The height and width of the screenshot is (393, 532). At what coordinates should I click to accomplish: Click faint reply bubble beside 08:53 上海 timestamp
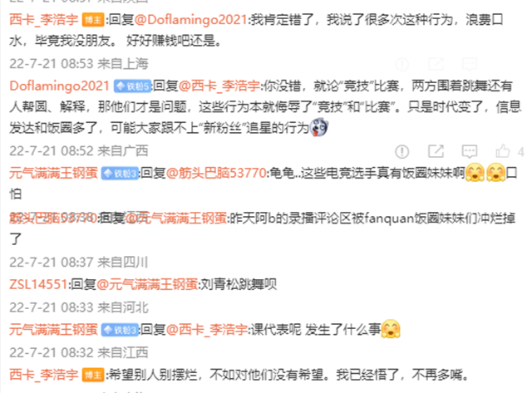(470, 64)
